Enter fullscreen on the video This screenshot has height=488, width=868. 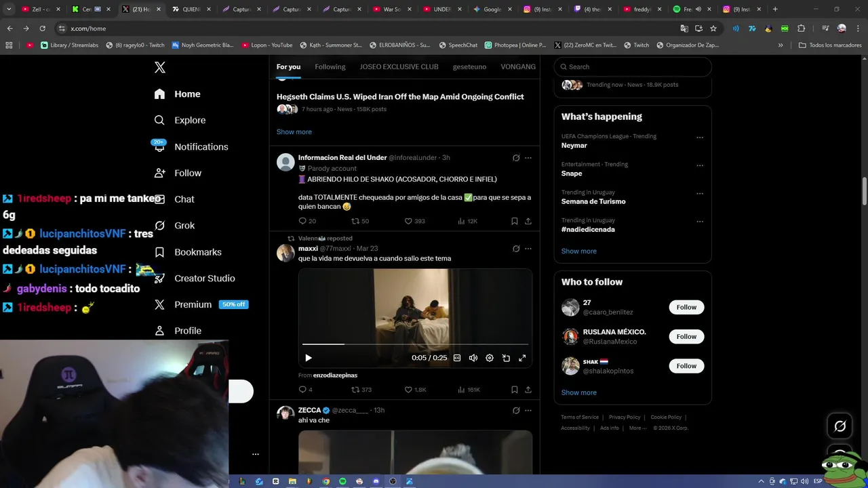(x=522, y=358)
